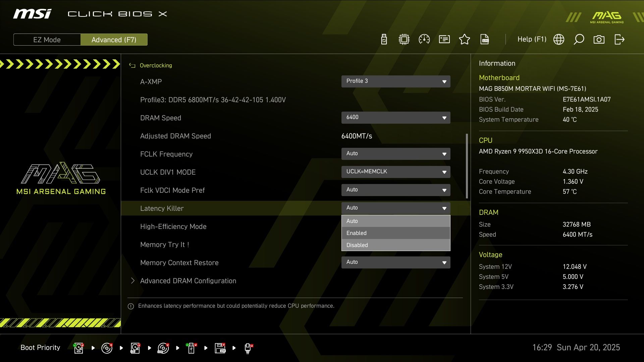Click the exit icon at top right
The image size is (644, 362).
tap(619, 40)
